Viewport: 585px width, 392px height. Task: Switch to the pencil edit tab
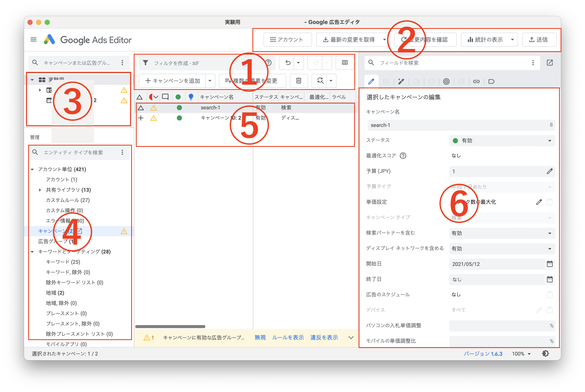click(371, 81)
